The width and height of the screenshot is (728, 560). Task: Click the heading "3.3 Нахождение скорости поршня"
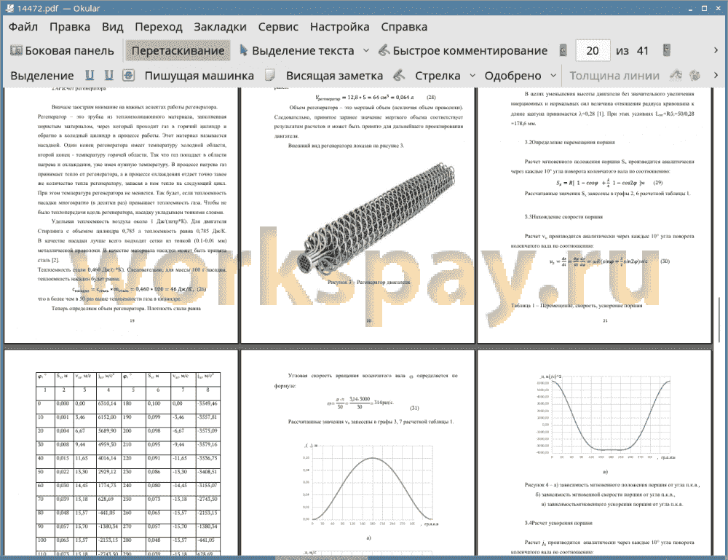point(563,217)
